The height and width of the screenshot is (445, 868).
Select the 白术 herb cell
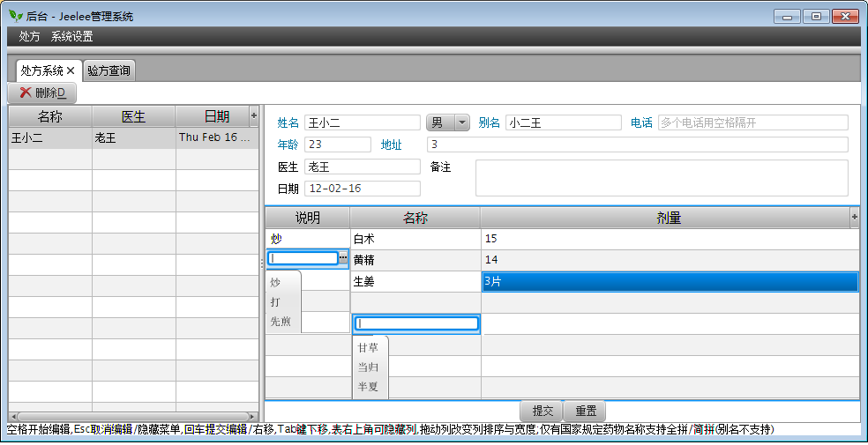(415, 239)
